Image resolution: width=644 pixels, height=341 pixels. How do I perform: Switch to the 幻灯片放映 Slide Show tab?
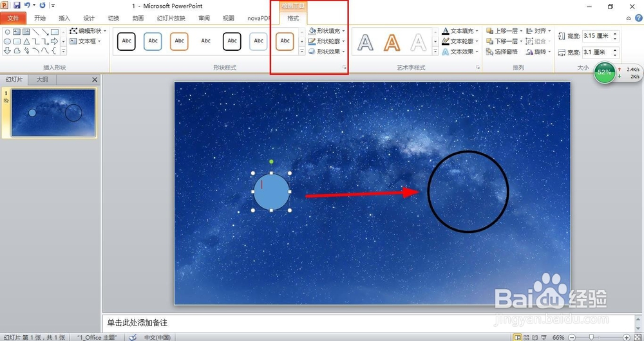(x=171, y=18)
